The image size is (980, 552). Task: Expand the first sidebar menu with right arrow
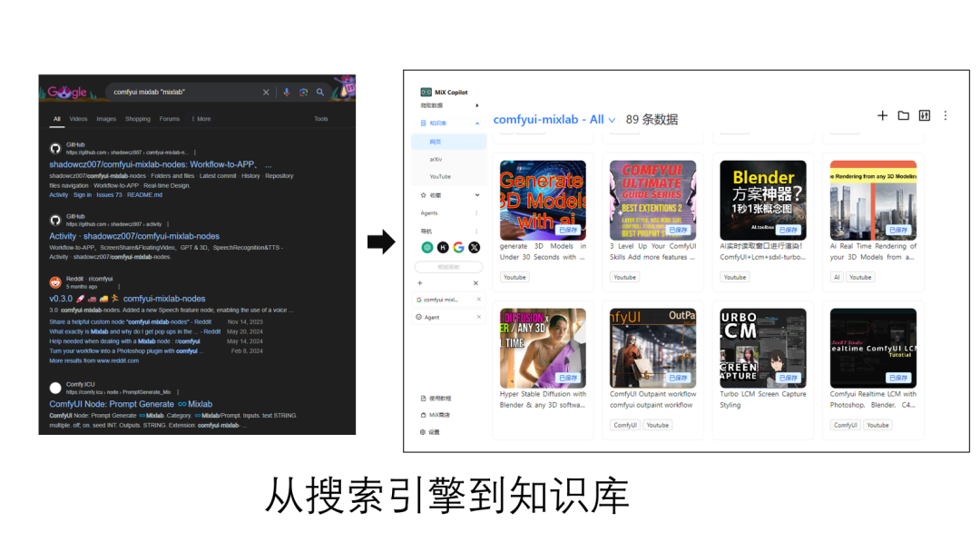tap(477, 105)
